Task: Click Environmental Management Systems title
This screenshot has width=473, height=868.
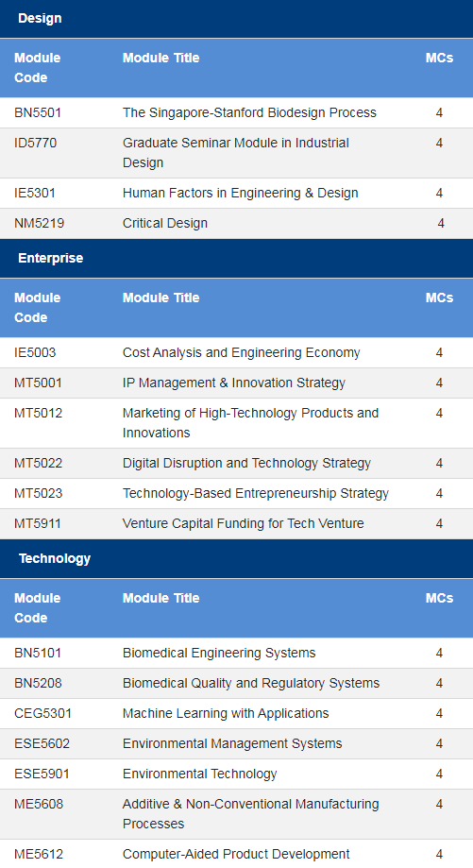Action: (x=232, y=744)
